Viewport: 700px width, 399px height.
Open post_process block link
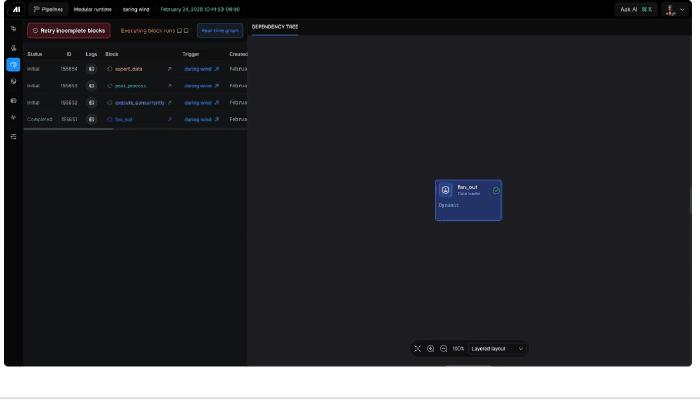130,86
